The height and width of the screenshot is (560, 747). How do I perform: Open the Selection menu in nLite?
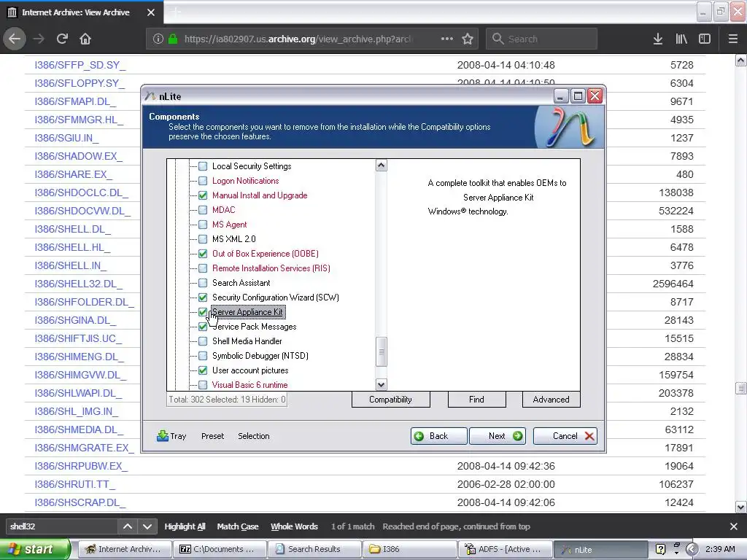click(x=253, y=436)
